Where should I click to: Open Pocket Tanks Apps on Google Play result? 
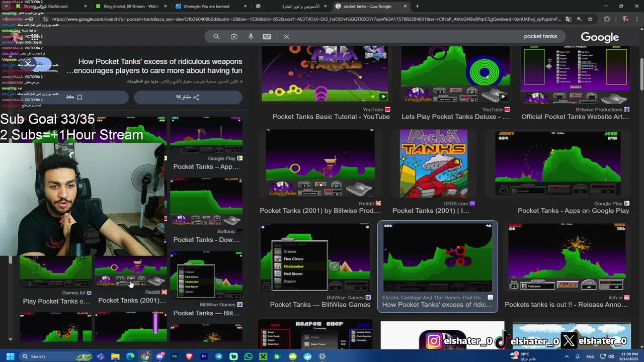574,211
